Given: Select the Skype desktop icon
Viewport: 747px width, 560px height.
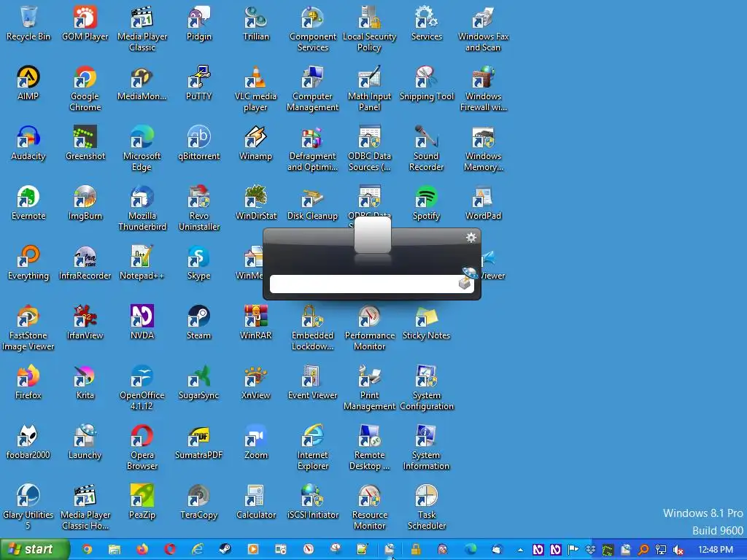Looking at the screenshot, I should [x=198, y=262].
